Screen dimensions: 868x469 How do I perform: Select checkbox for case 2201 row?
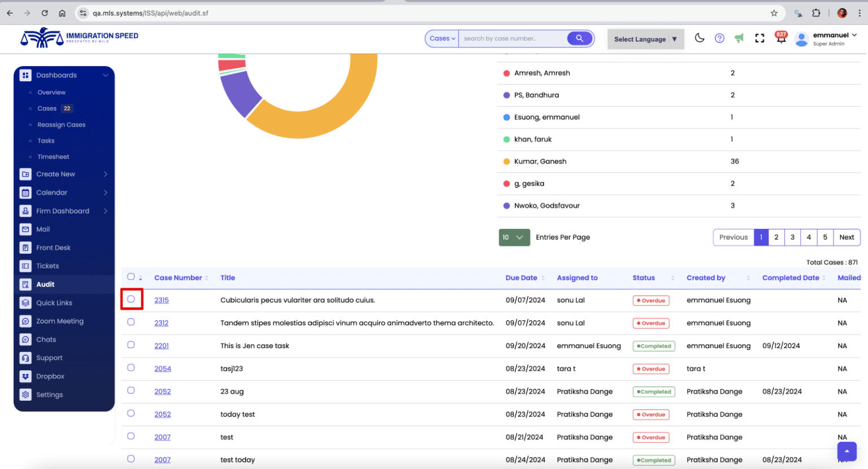pos(131,345)
